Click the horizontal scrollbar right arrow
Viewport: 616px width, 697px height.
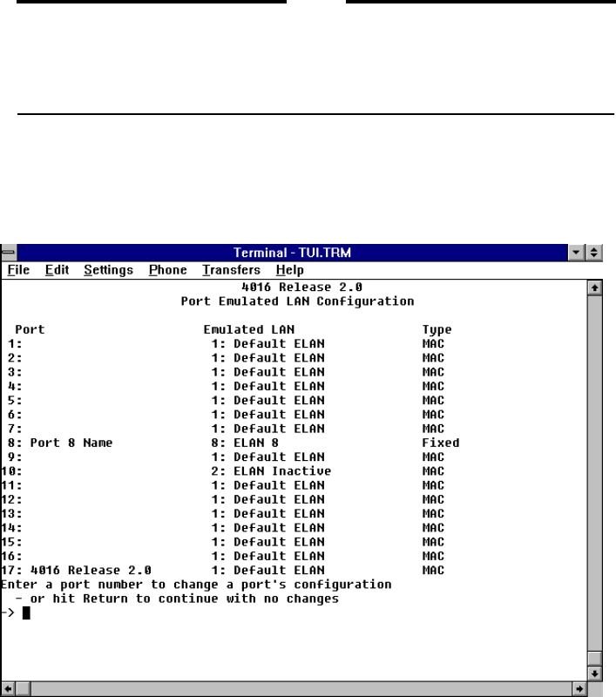pos(580,688)
